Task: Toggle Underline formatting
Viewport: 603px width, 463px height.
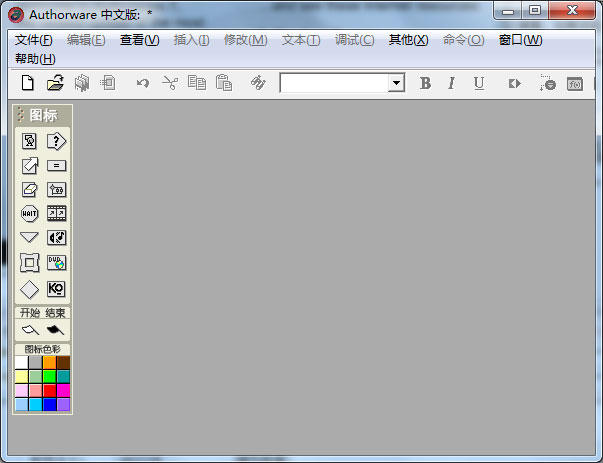Action: pyautogui.click(x=479, y=83)
